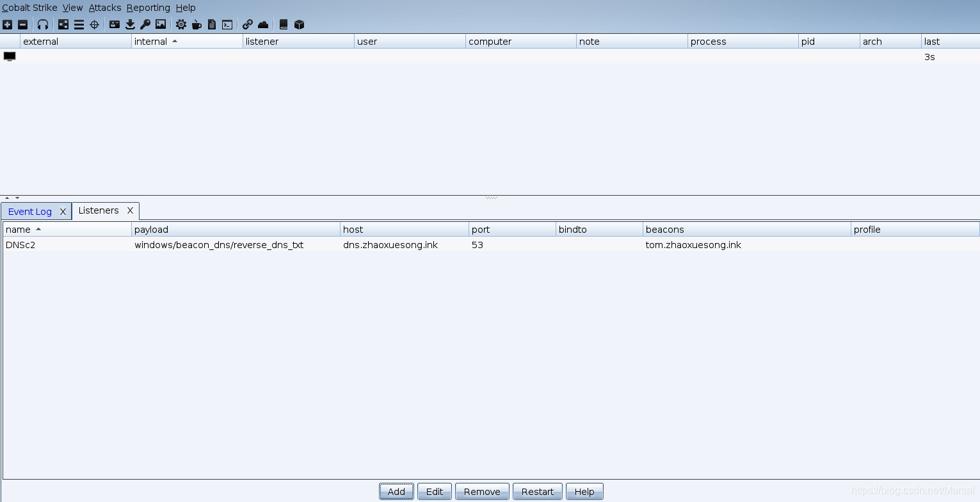The image size is (980, 502).
Task: Open the Attacks menu
Action: (104, 8)
